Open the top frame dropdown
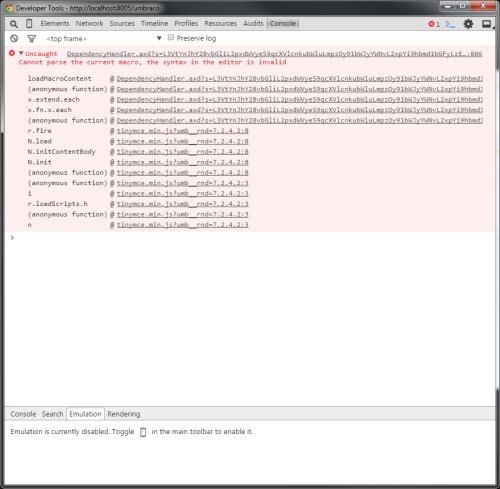The image size is (500, 489). pyautogui.click(x=104, y=39)
